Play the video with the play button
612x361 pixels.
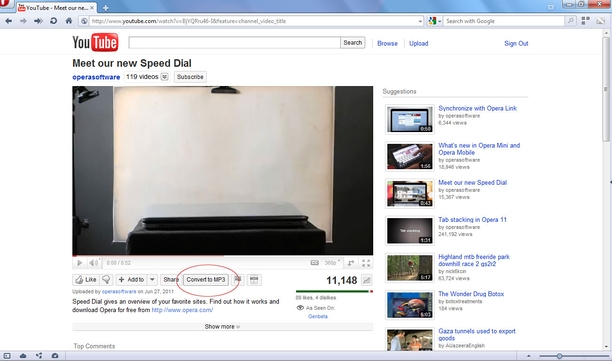(79, 263)
